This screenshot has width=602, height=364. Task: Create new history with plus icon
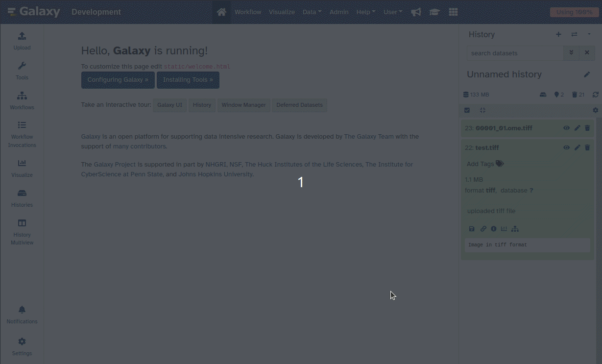click(558, 34)
